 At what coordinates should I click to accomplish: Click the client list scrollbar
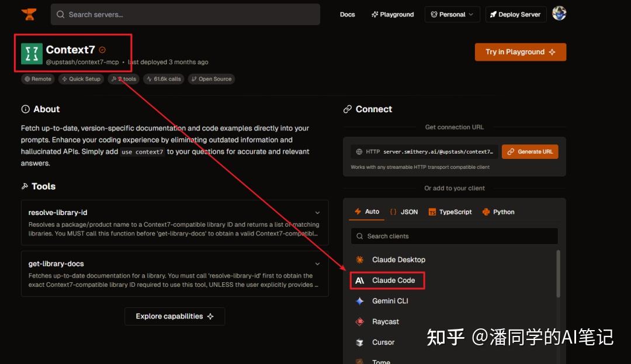[x=558, y=274]
